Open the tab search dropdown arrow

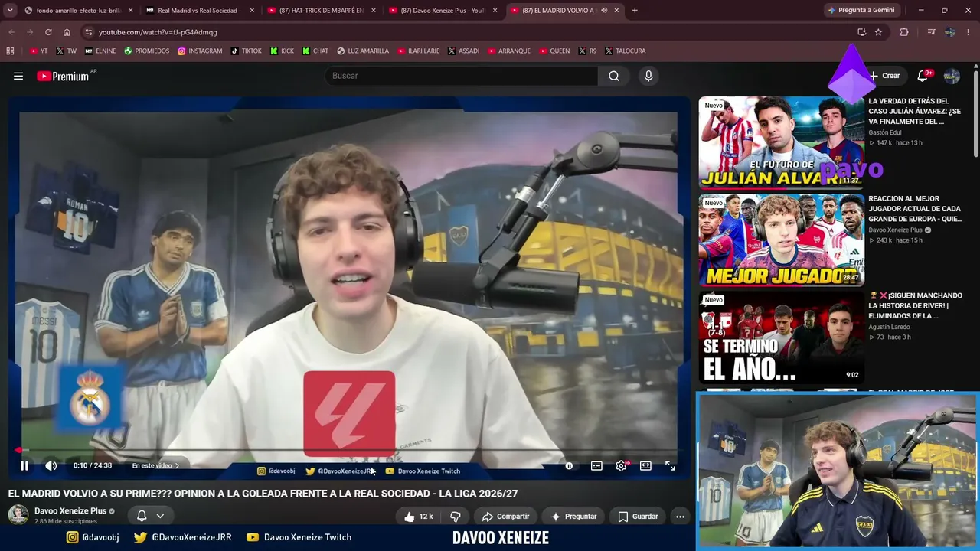[x=10, y=11]
